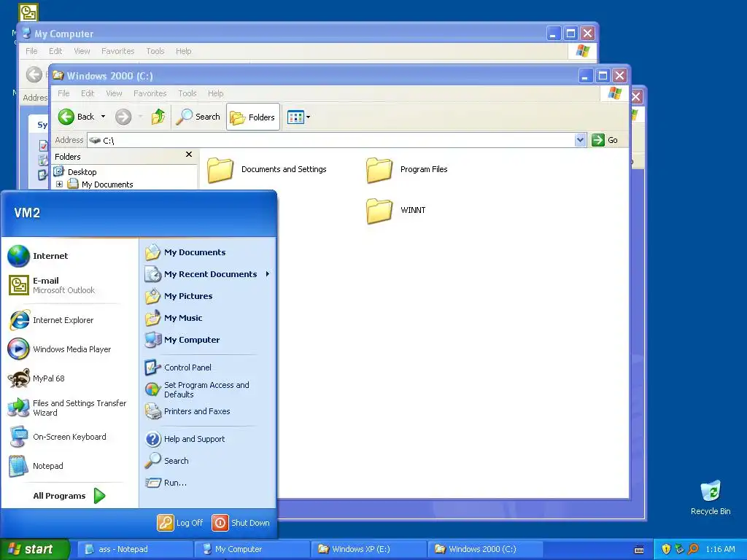Image resolution: width=747 pixels, height=560 pixels.
Task: Expand All Programs menu
Action: click(x=69, y=496)
